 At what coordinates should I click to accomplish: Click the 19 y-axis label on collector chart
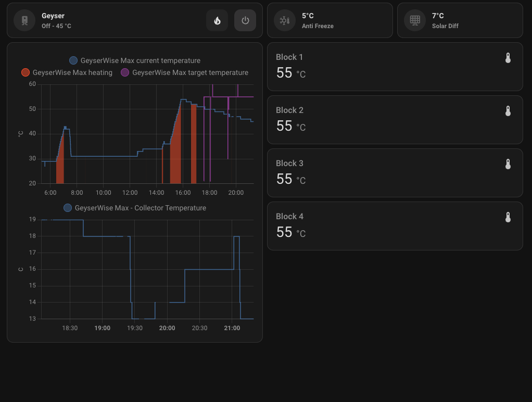[32, 219]
